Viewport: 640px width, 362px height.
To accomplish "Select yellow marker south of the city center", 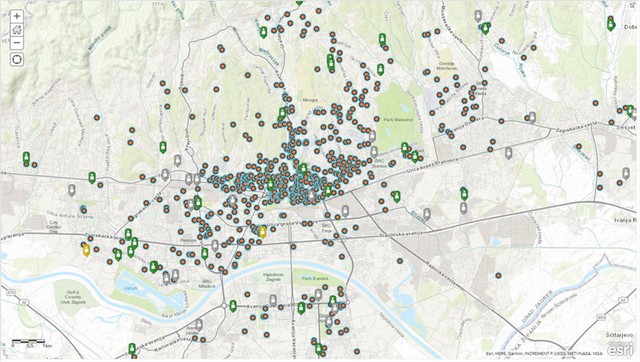I will point(263,232).
